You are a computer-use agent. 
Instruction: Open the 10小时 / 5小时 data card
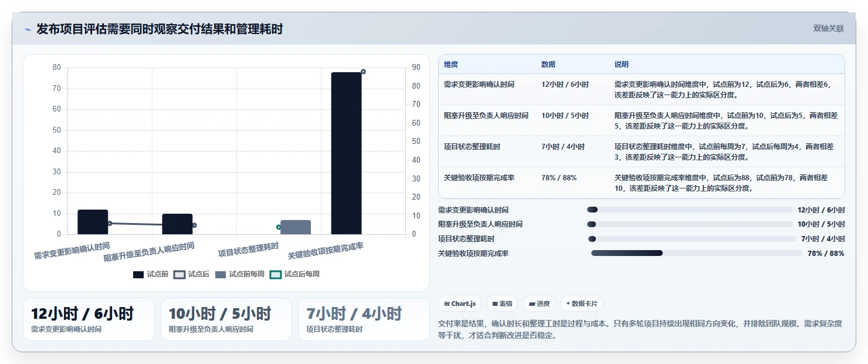coord(226,319)
